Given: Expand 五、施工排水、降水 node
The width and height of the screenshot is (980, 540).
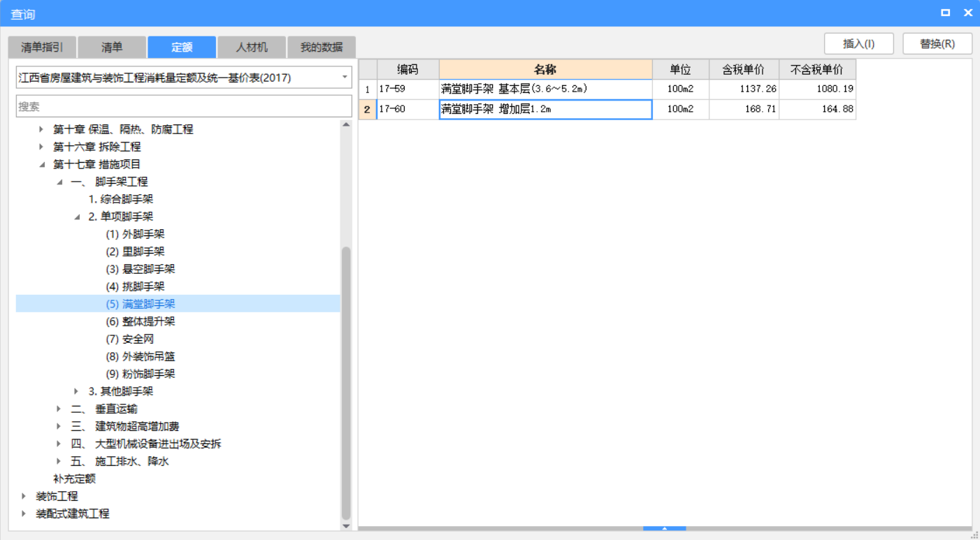Looking at the screenshot, I should [59, 461].
